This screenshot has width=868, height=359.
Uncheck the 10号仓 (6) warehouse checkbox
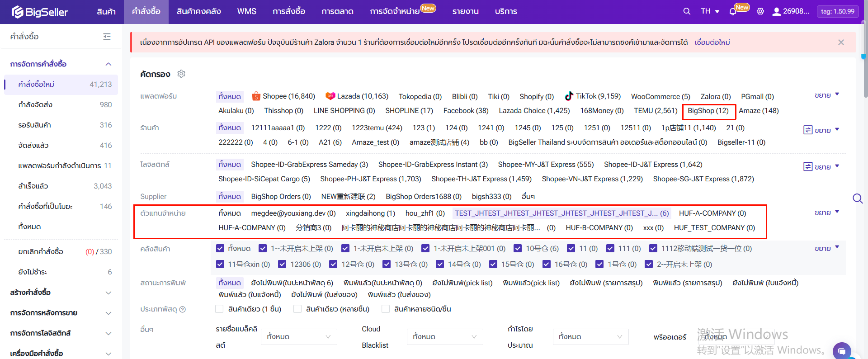point(518,248)
